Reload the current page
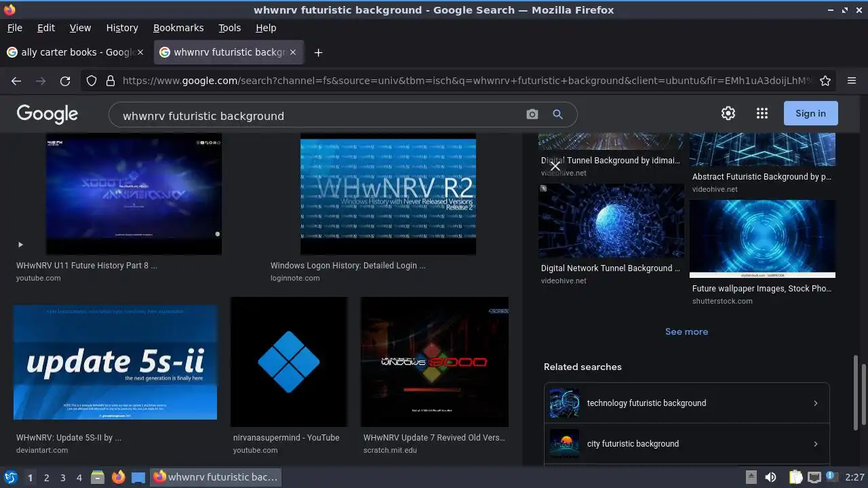Screen dimensions: 868x488 [x=65, y=81]
